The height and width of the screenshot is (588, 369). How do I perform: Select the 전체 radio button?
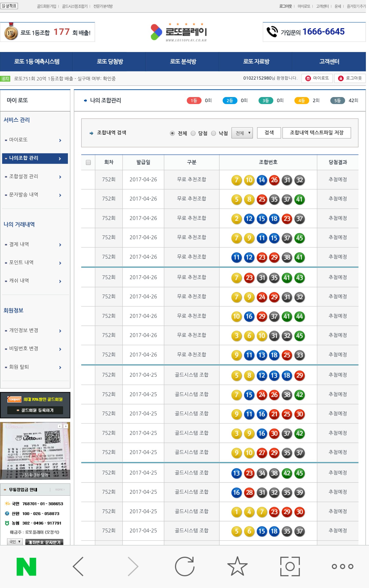pyautogui.click(x=172, y=133)
